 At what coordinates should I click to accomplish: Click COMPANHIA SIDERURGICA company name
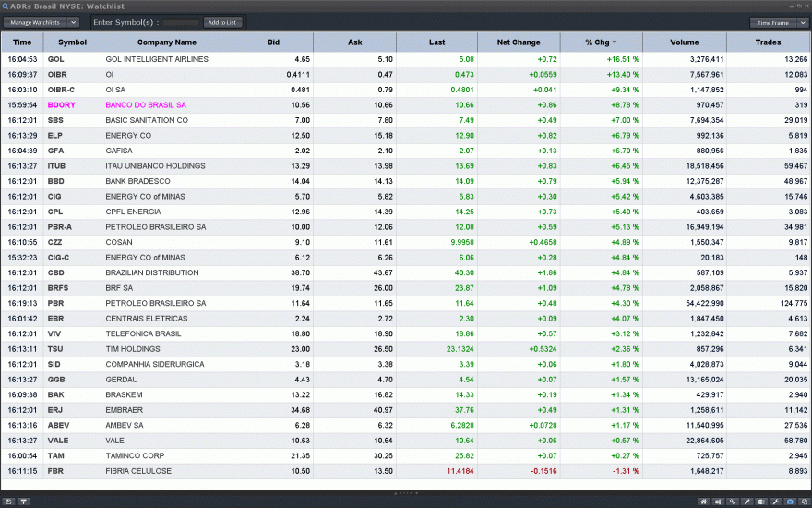tap(155, 365)
